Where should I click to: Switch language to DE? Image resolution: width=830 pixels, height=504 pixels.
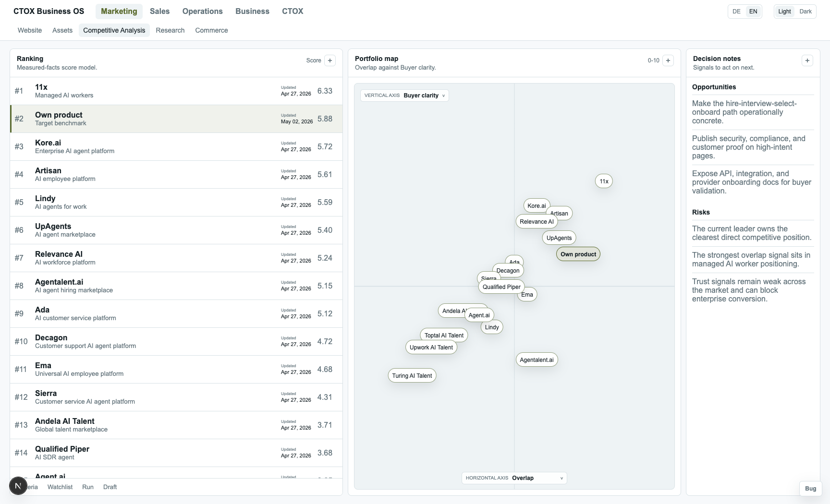coord(736,12)
